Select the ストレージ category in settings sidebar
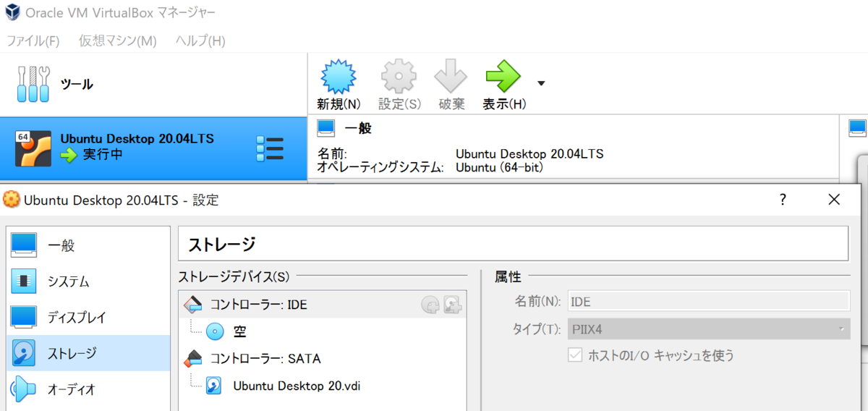This screenshot has width=868, height=411. (89, 353)
